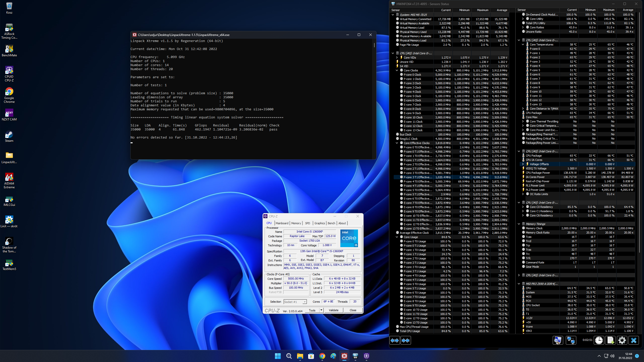Viewport: 644px width, 362px height.
Task: Open BenchMate desktop icon
Action: coord(9,51)
